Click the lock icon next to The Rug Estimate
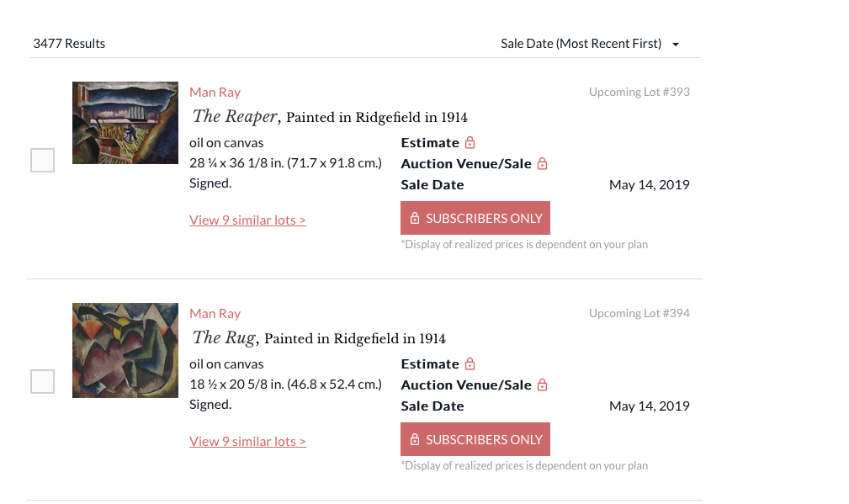The width and height of the screenshot is (849, 504). [x=470, y=363]
